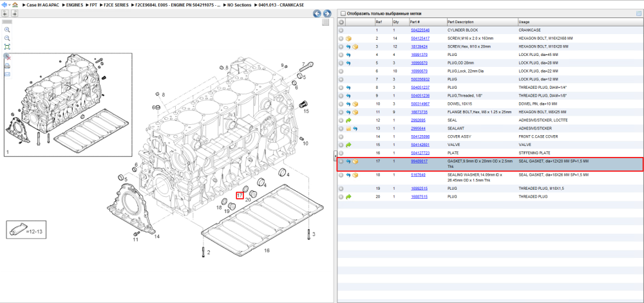The image size is (644, 303).
Task: Click the blue arrow icon on the Ref 8 row
Action: click(348, 87)
